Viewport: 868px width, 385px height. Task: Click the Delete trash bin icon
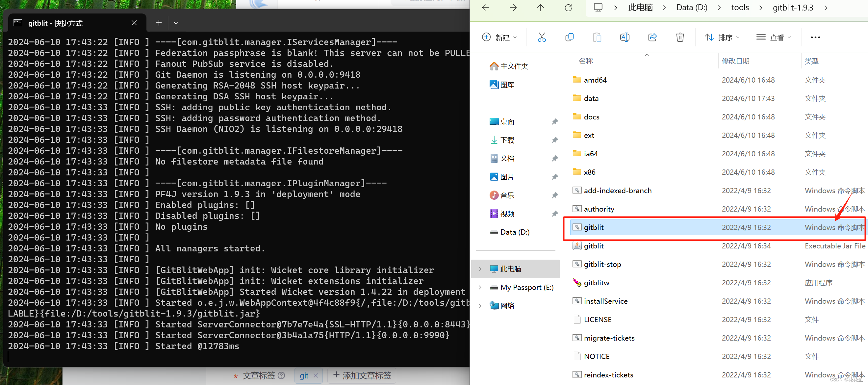point(680,38)
